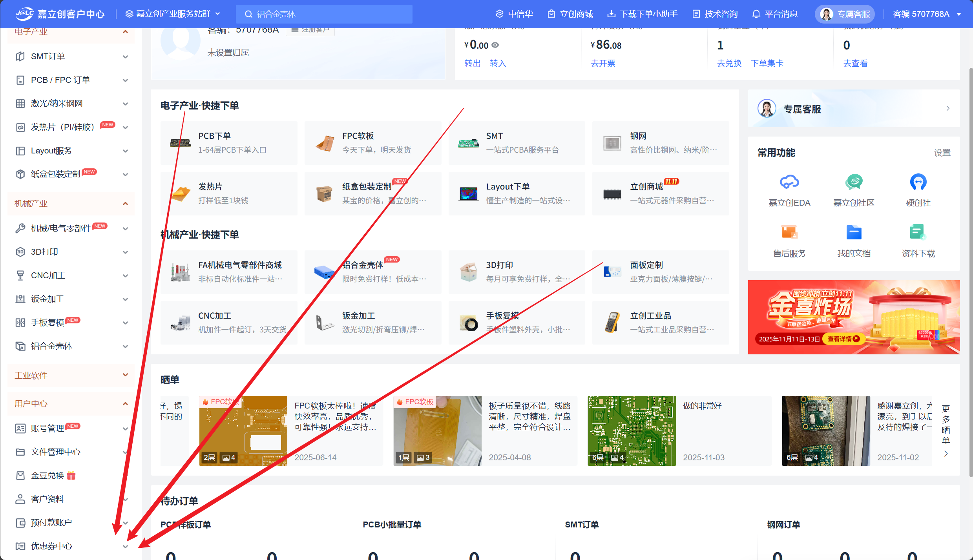The height and width of the screenshot is (560, 973).
Task: Click the 查看详情 banner button
Action: [843, 339]
